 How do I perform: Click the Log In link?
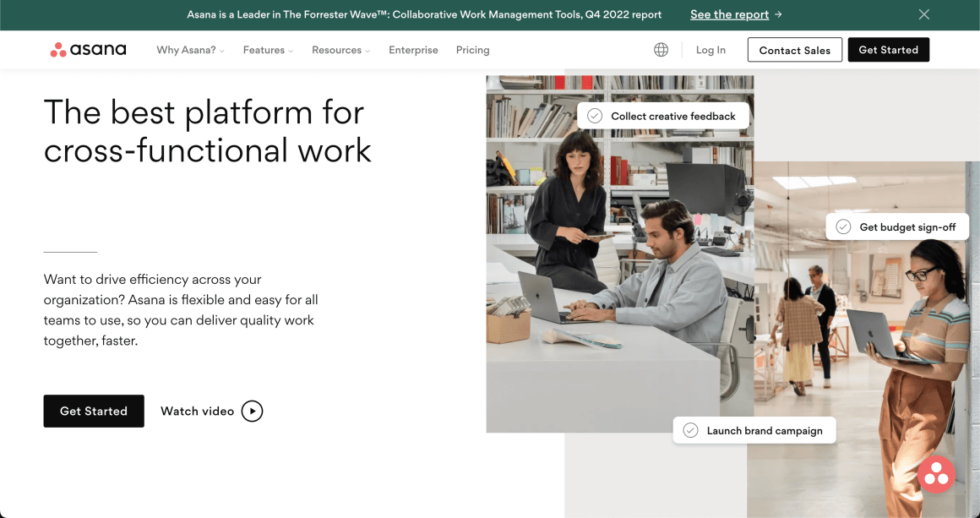[x=710, y=50]
